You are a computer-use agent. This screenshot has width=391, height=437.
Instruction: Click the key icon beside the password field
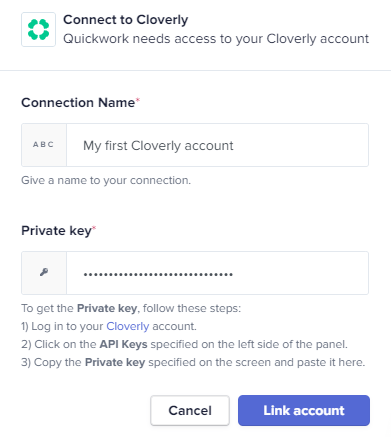point(44,272)
